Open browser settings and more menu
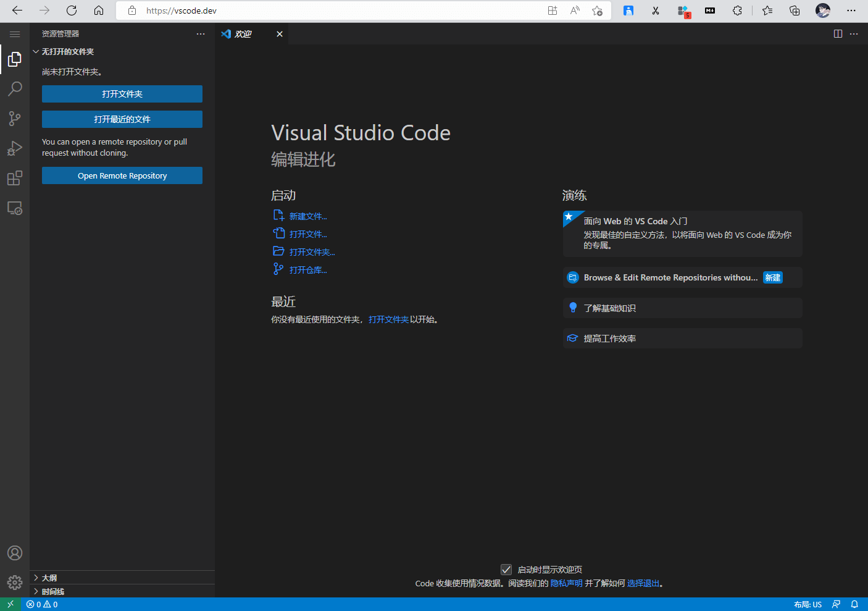Screen dimensions: 868x611 (x=851, y=11)
